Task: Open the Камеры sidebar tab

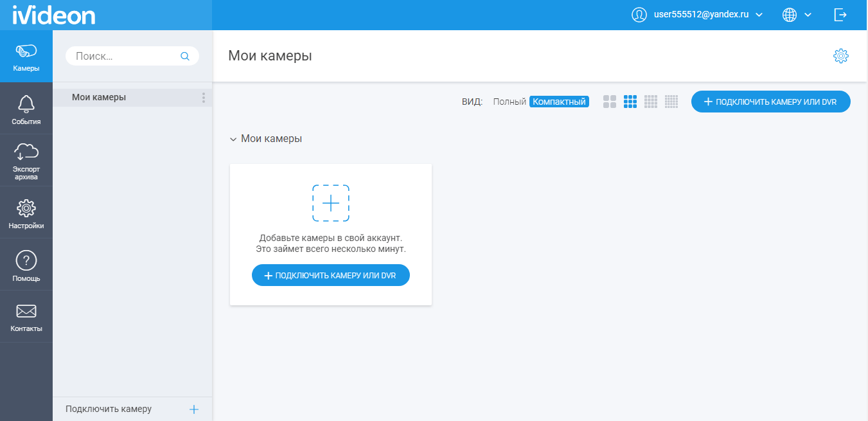Action: click(26, 57)
